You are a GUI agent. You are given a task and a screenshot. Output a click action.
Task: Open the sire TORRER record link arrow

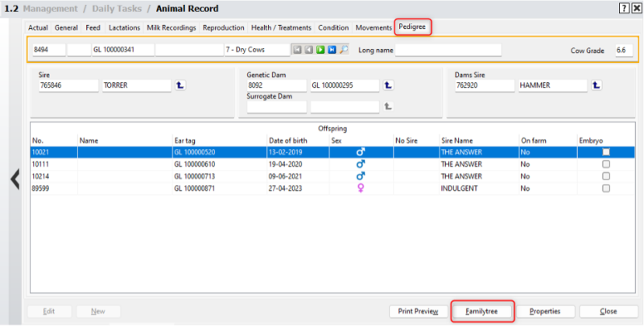(x=180, y=85)
